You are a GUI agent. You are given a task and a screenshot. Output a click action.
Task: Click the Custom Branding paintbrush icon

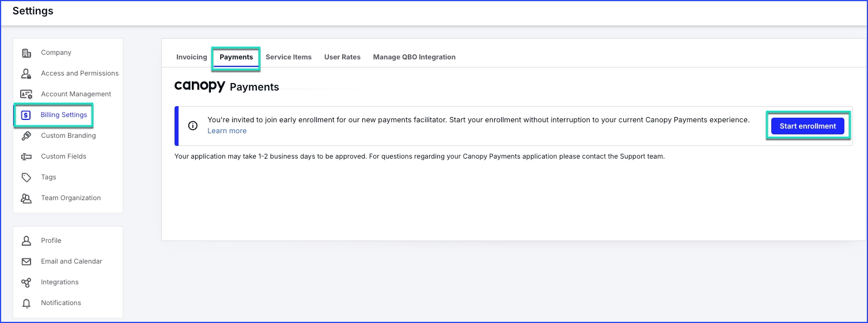[26, 136]
